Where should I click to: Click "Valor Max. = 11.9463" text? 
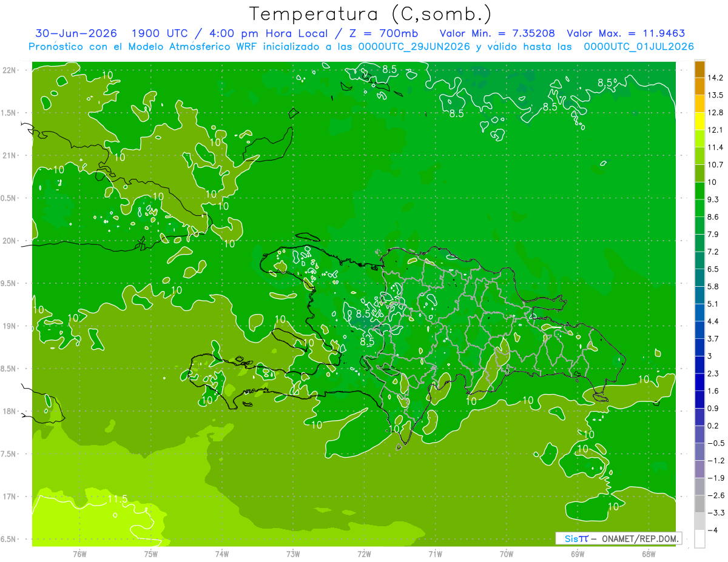coord(626,33)
